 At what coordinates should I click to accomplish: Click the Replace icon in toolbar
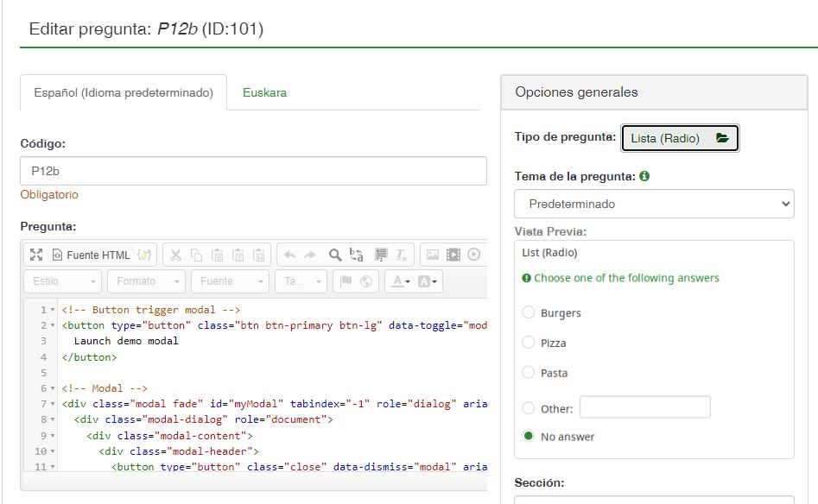click(x=357, y=255)
